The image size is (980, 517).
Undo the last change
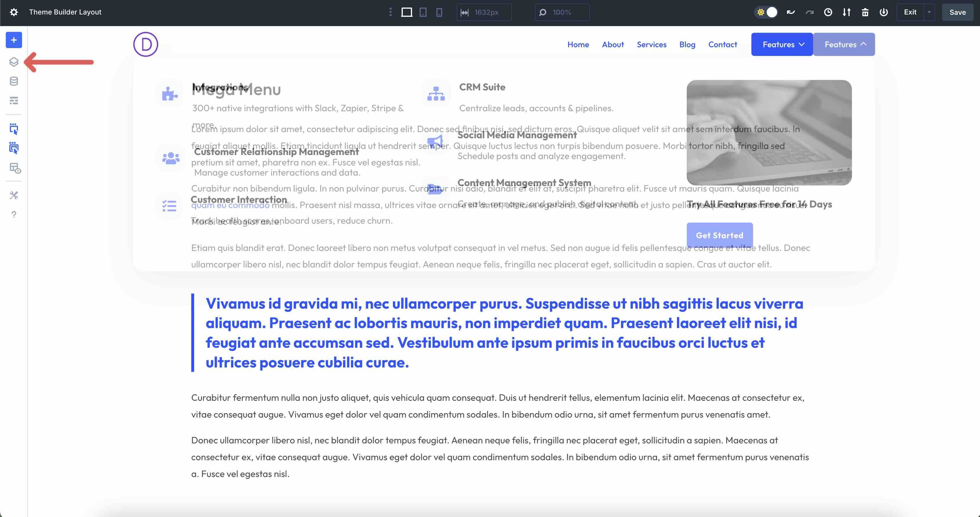point(790,12)
